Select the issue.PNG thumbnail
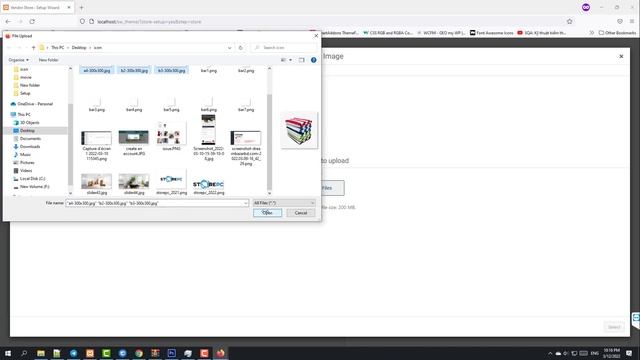This screenshot has height=360, width=640. 171,133
